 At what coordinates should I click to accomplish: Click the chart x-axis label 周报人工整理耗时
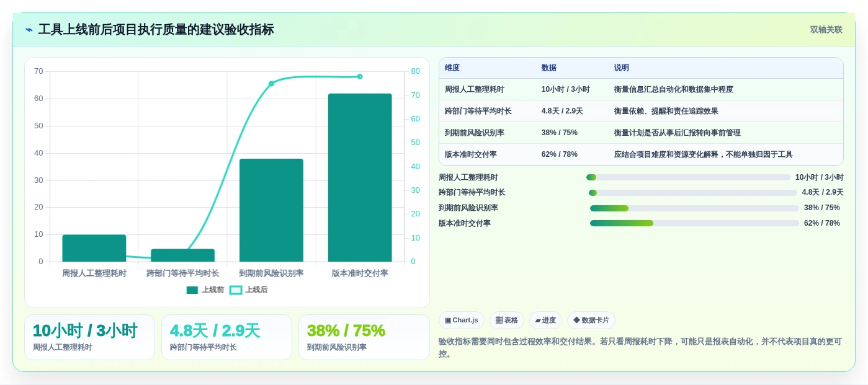[94, 273]
